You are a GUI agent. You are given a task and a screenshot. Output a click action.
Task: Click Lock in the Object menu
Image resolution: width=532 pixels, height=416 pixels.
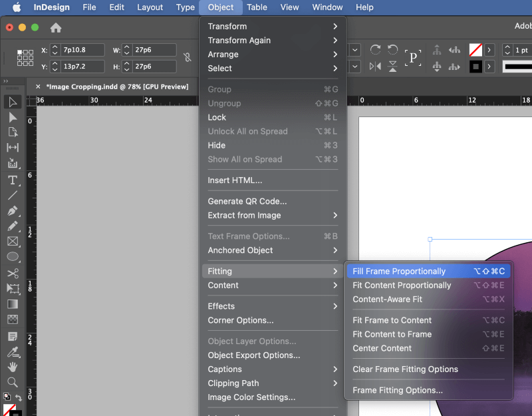tap(273, 117)
